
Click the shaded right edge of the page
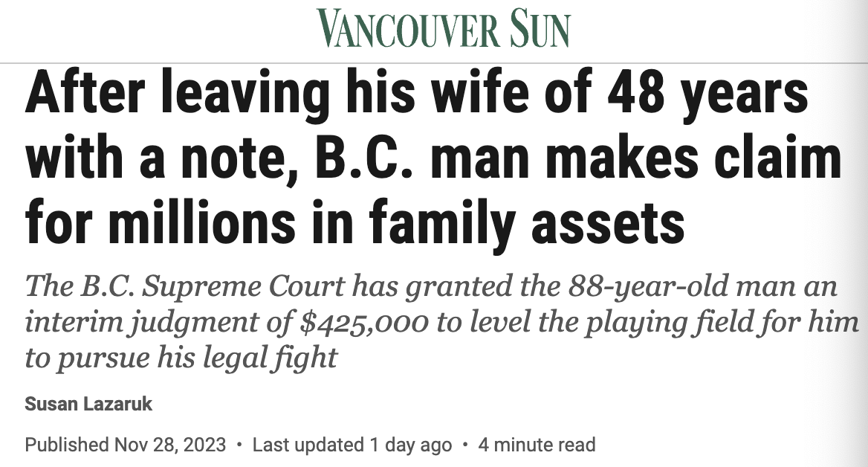(855, 233)
